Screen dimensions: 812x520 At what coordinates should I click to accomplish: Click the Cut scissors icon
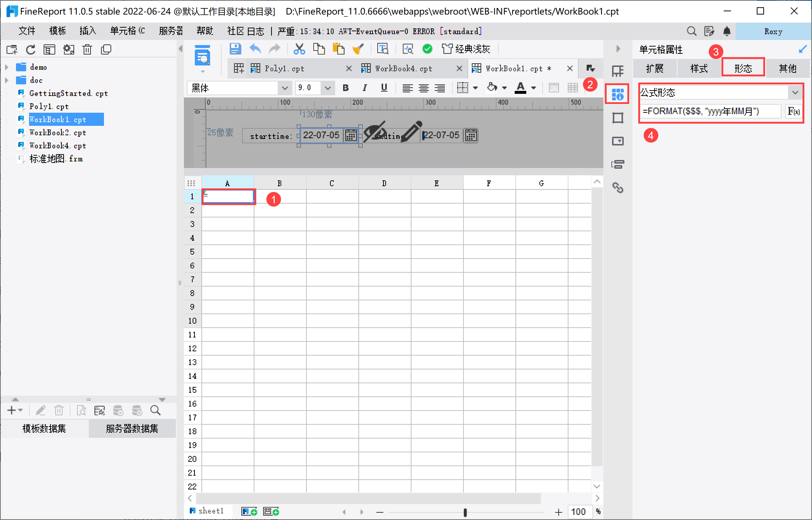point(299,49)
